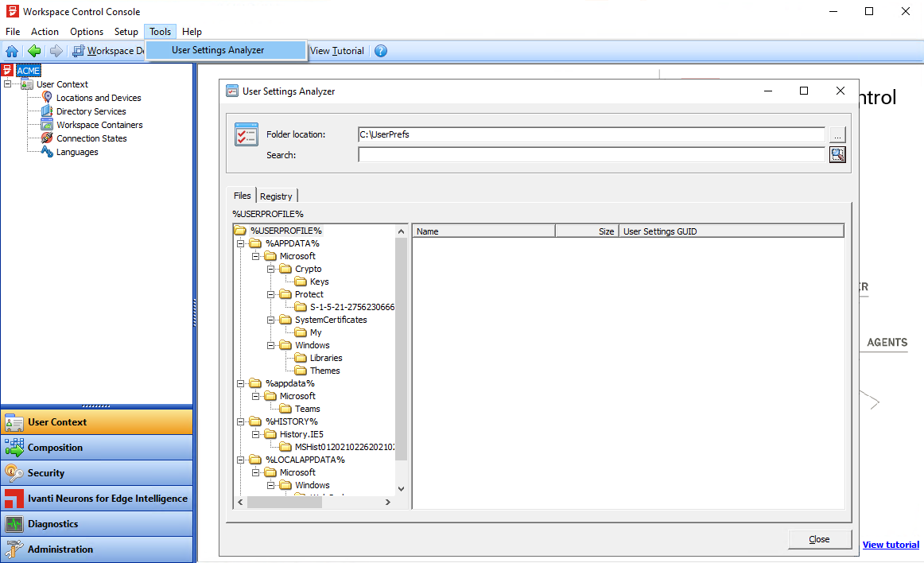Click the folder tree scroll-left arrow

240,503
